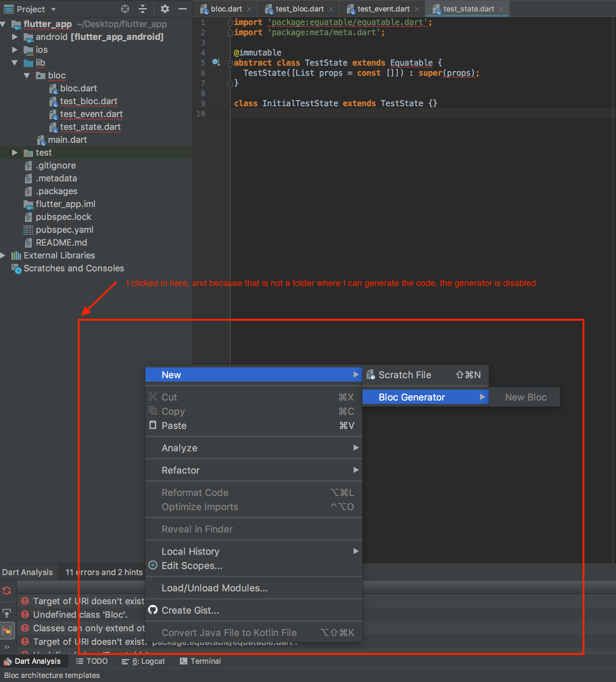Expand the android folder
Viewport: 616px width, 682px height.
point(15,37)
